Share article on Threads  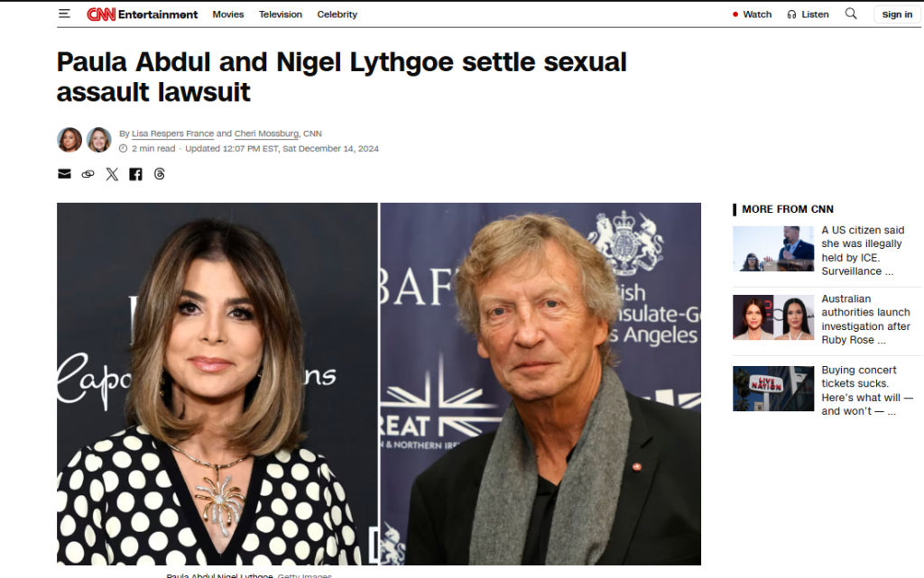[x=159, y=174]
